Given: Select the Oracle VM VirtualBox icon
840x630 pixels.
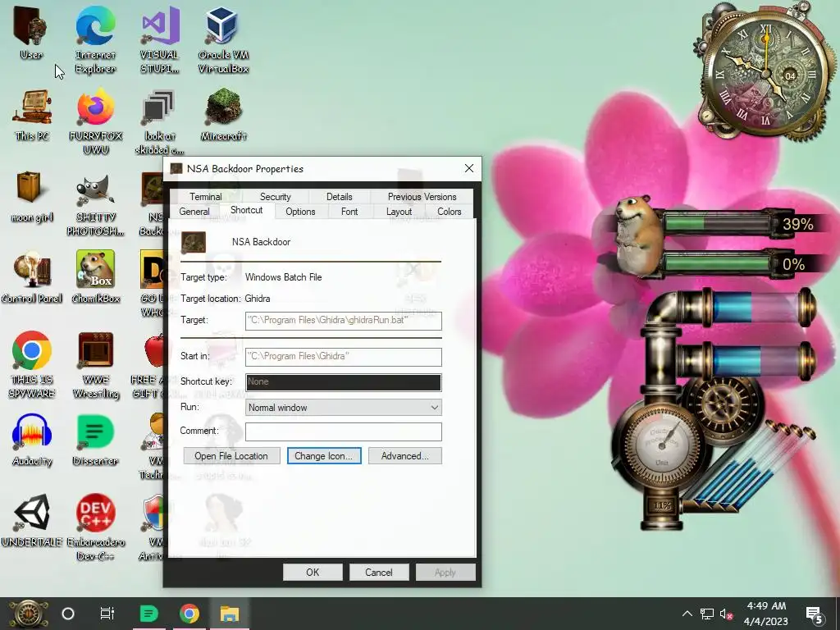Looking at the screenshot, I should point(223,40).
